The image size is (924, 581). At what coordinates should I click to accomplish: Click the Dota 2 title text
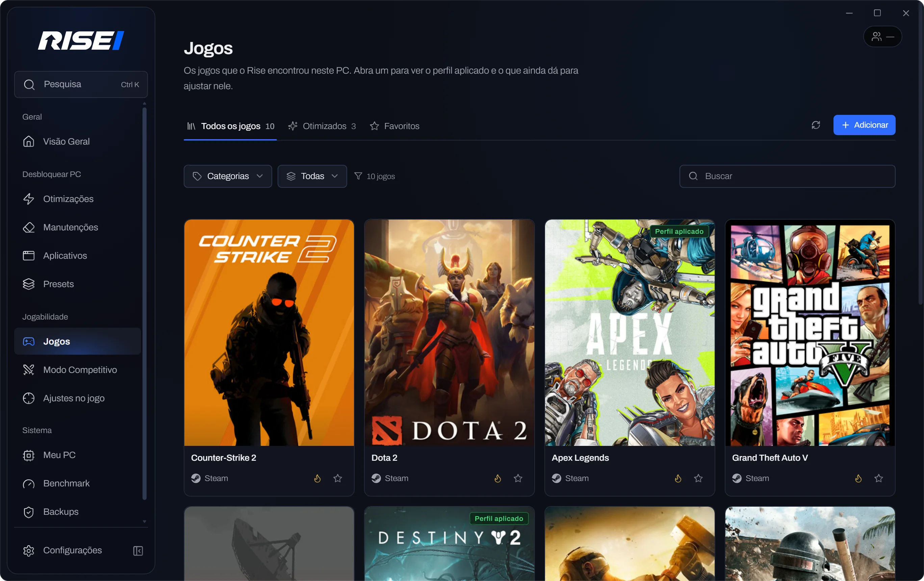pyautogui.click(x=384, y=458)
